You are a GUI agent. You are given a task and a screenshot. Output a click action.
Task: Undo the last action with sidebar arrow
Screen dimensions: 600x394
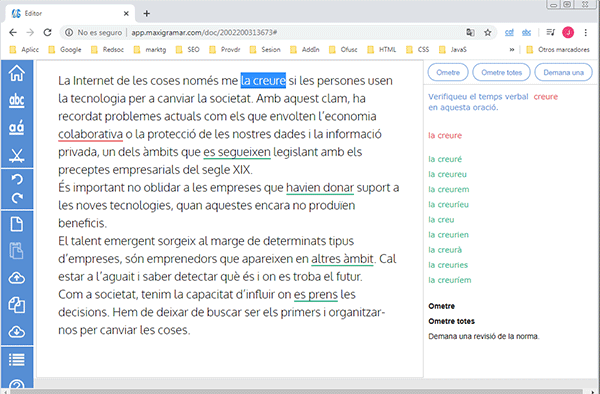click(x=17, y=179)
